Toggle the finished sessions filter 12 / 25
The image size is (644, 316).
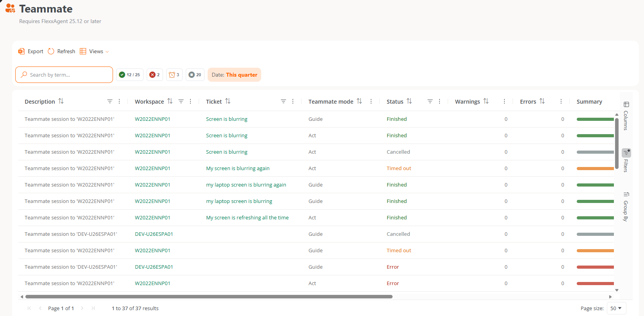pyautogui.click(x=130, y=75)
